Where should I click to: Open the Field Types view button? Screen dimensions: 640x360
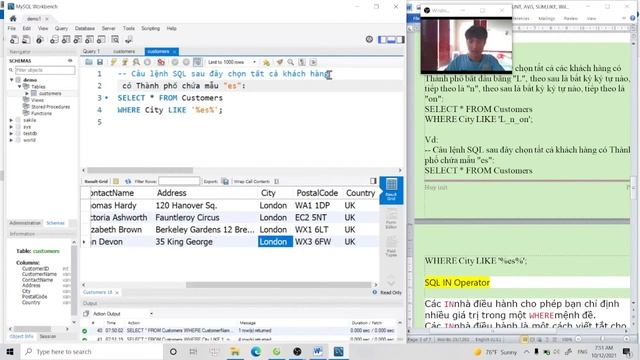(x=391, y=247)
